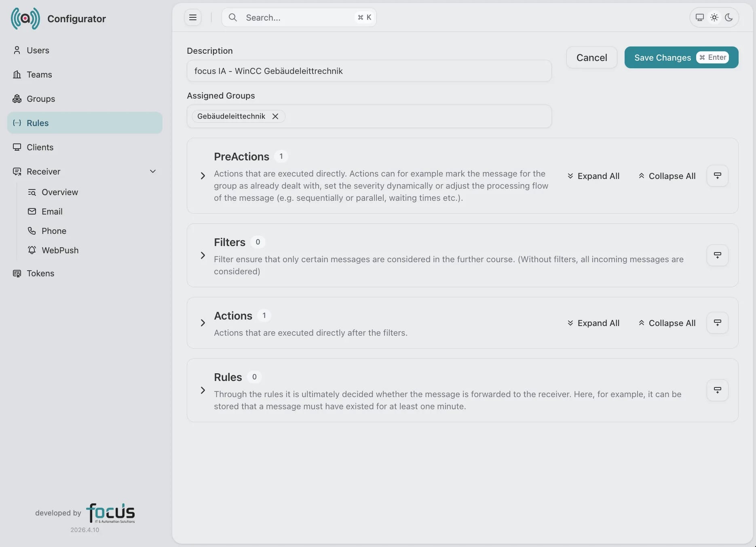Switch to system theme monitor icon
756x547 pixels.
pos(700,17)
